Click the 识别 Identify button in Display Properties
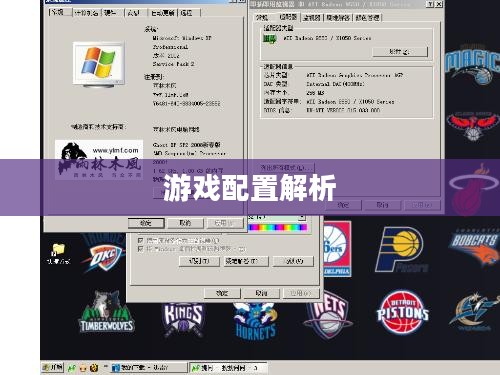The width and height of the screenshot is (500, 375). (x=199, y=261)
